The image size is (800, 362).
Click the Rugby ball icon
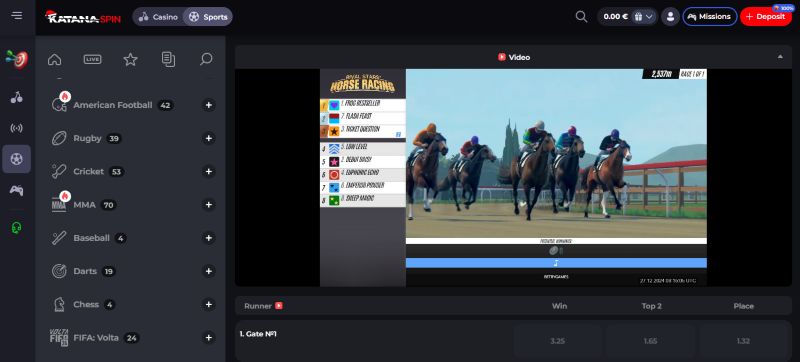[59, 138]
